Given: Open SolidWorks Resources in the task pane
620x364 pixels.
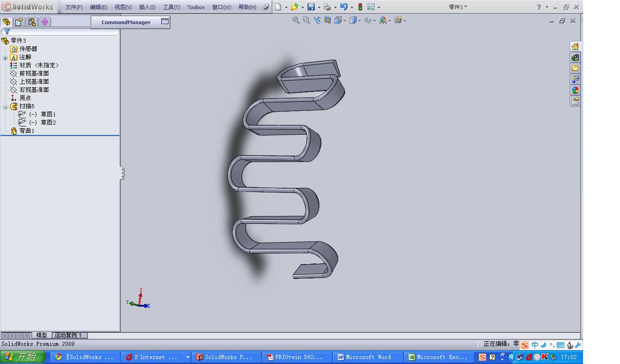Looking at the screenshot, I should (575, 46).
